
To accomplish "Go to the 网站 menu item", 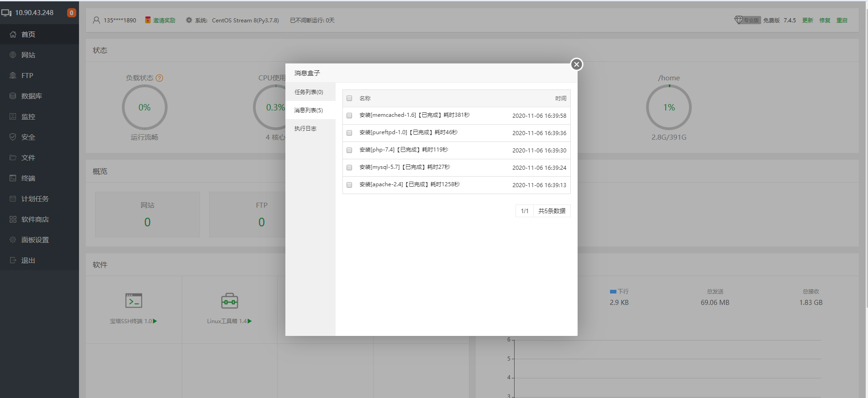I will [39, 55].
